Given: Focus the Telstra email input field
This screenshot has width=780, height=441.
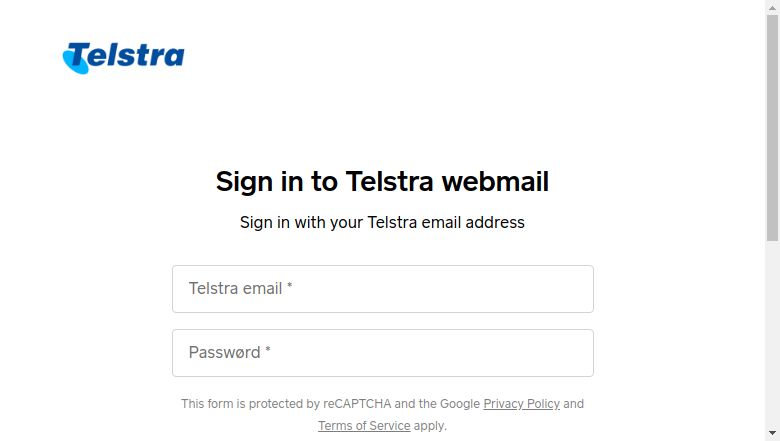Looking at the screenshot, I should (383, 289).
